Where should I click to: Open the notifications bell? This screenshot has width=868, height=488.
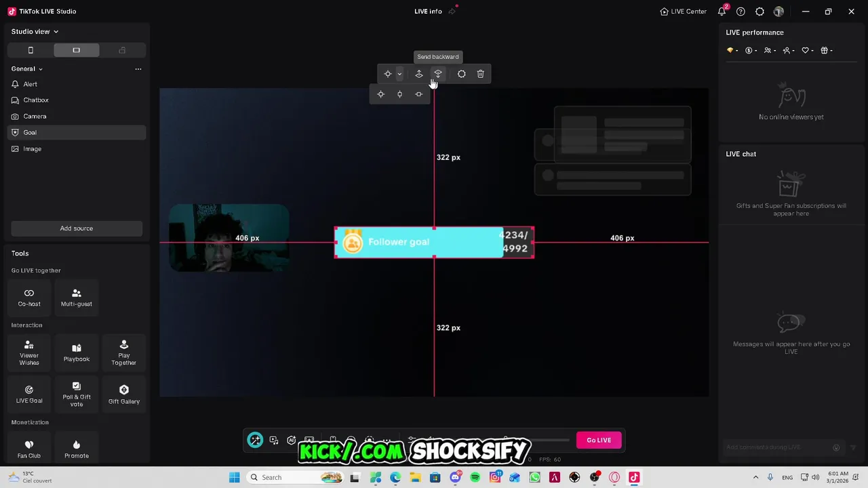coord(722,12)
